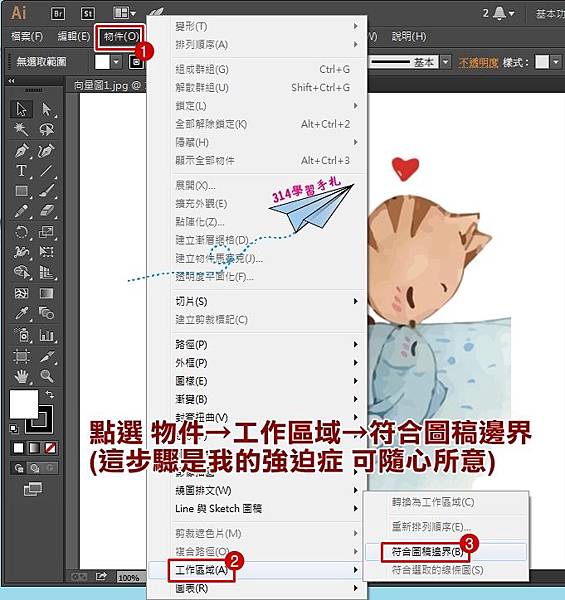Screen dimensions: 565x600
Task: Select the Shape Builder tool
Action: tap(21, 272)
